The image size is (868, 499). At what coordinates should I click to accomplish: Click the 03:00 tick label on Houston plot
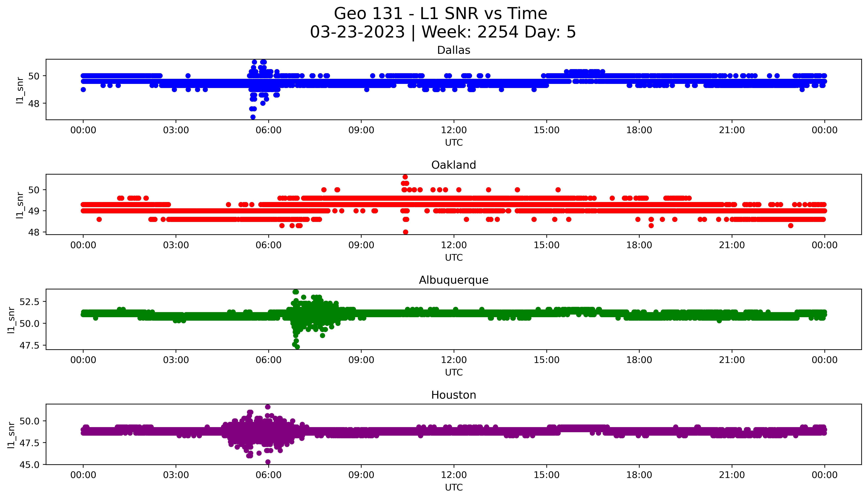(x=176, y=475)
